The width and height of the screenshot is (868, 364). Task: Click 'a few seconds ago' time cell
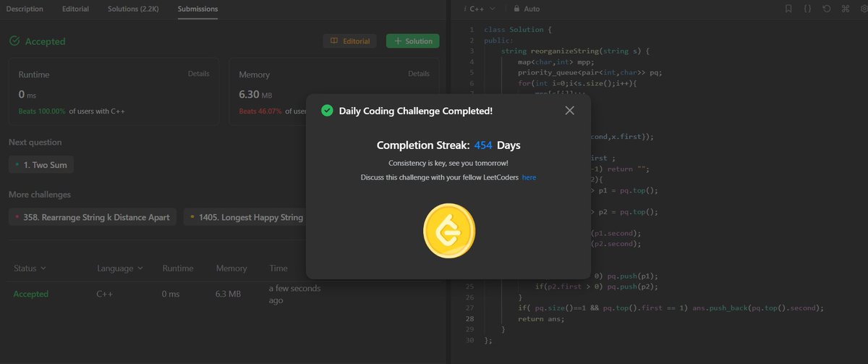click(x=294, y=294)
